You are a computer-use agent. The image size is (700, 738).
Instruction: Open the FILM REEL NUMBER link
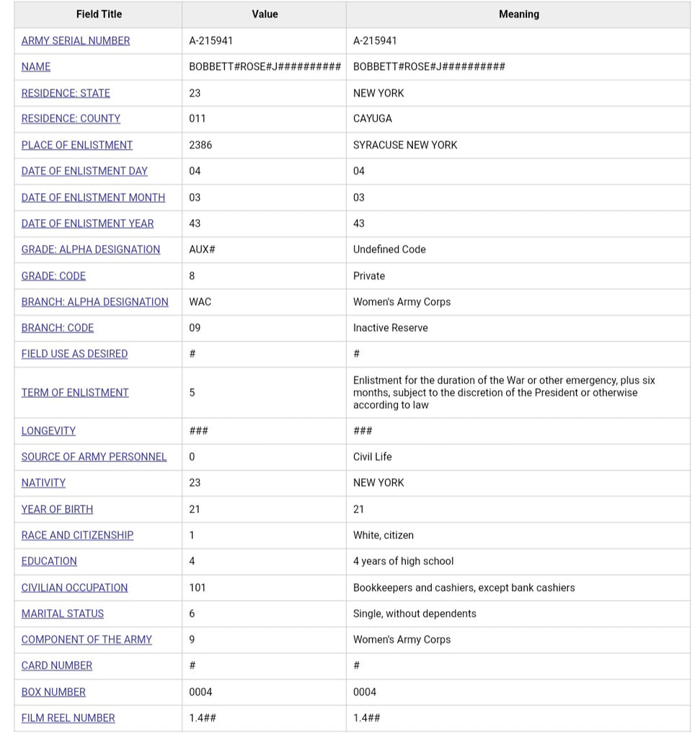pos(68,719)
